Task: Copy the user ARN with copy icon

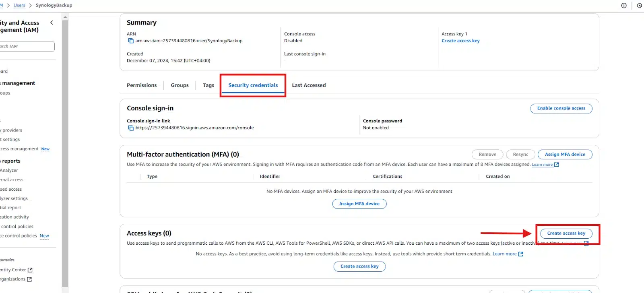Action: (131, 41)
